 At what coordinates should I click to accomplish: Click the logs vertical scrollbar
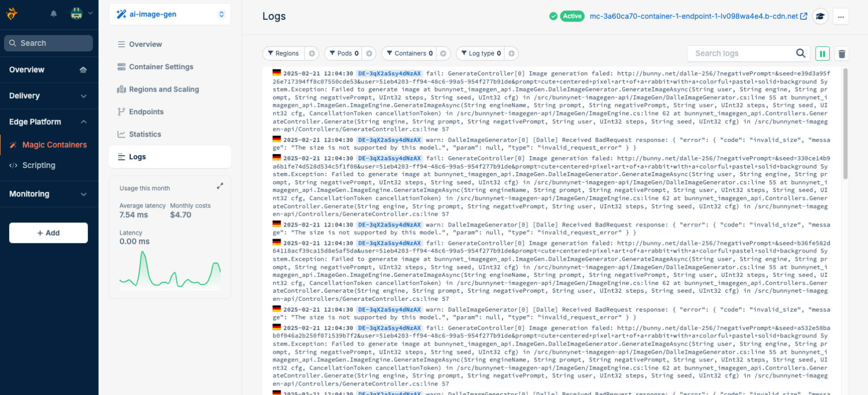(845, 124)
